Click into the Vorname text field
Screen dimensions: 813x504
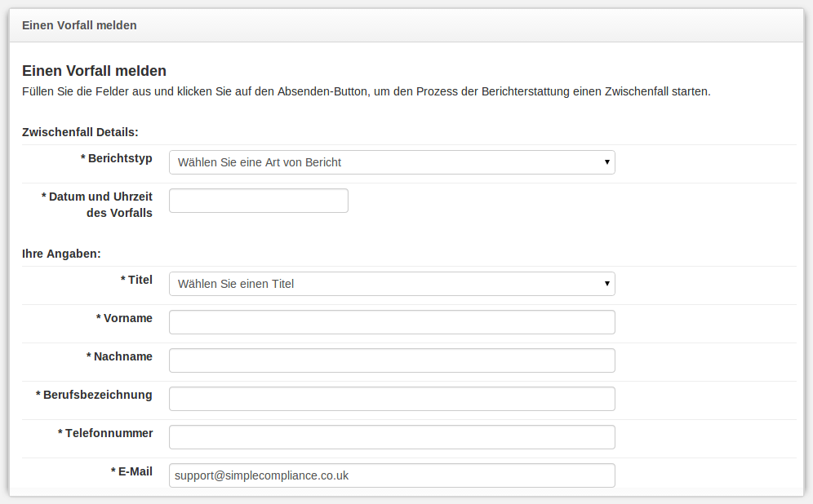(392, 322)
